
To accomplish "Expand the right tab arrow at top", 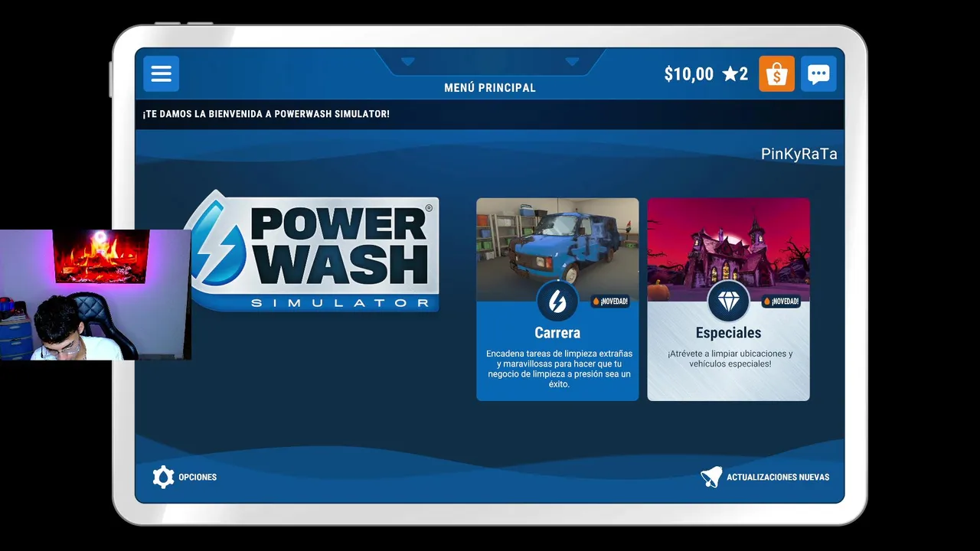I will [572, 61].
